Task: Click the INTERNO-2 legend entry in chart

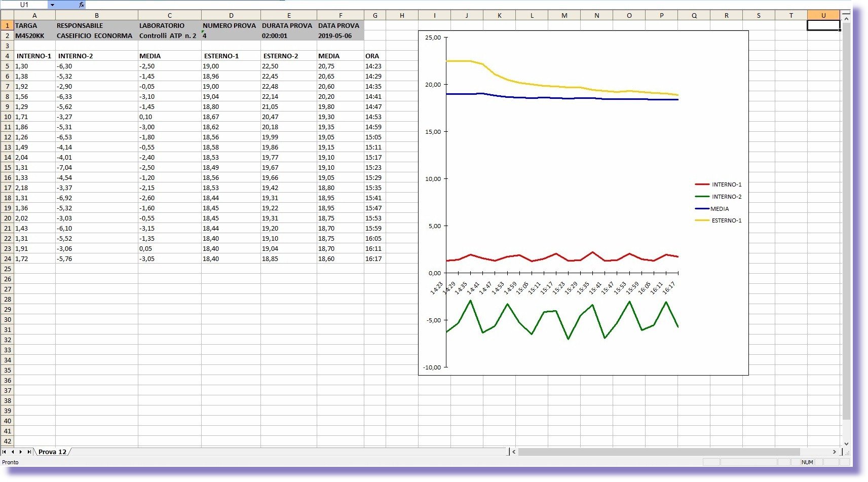Action: (726, 197)
